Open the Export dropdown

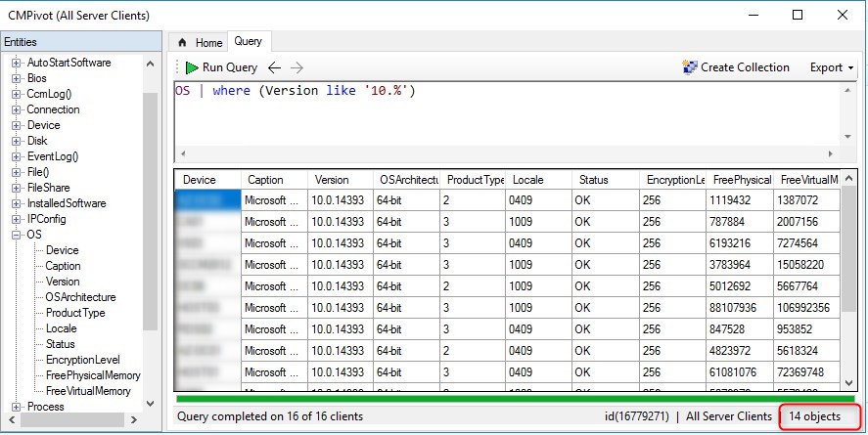[832, 67]
